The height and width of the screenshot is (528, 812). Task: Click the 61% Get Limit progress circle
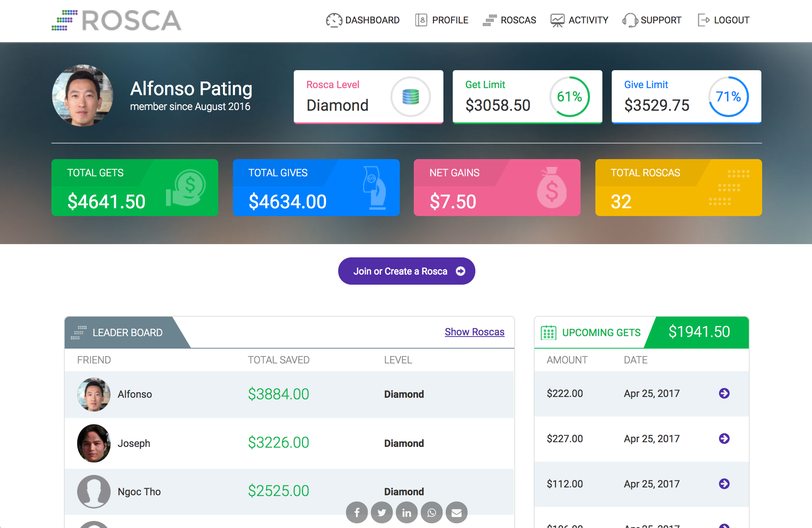pos(569,96)
